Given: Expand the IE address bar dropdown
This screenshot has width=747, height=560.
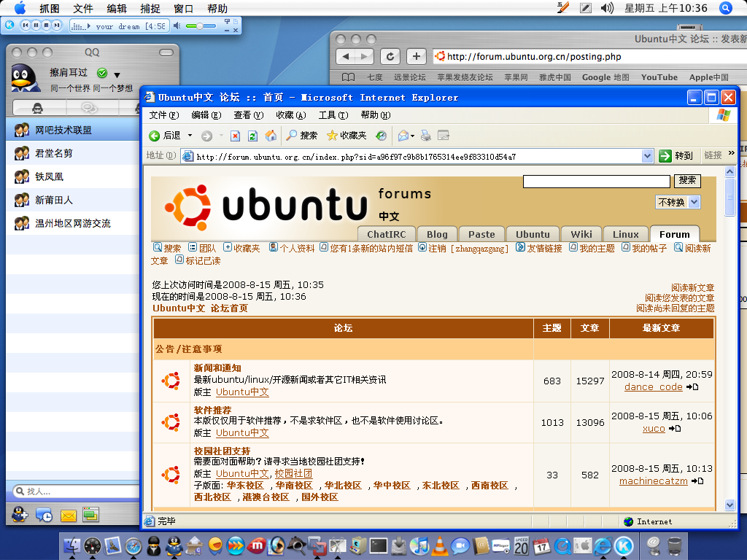Looking at the screenshot, I should [x=647, y=156].
